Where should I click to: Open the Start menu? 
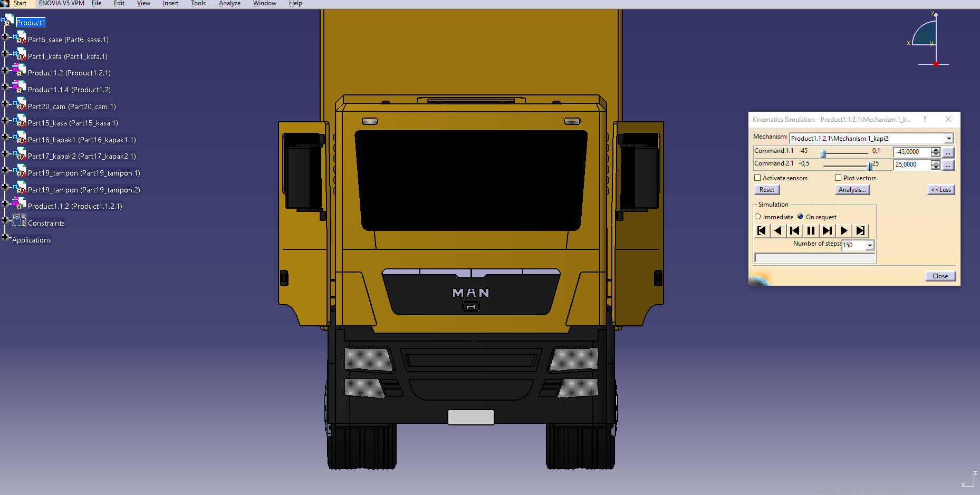click(20, 3)
